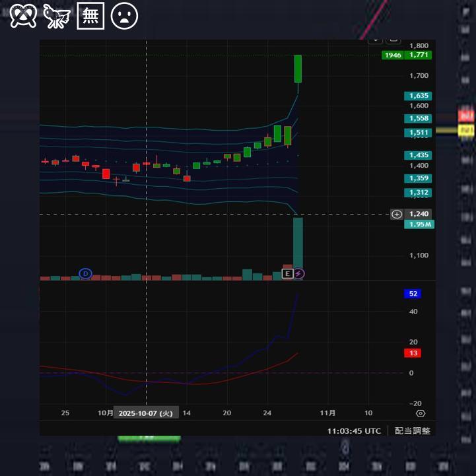Click the dividend 'D' marker on chart
Screen dimensions: 476x476
(85, 273)
